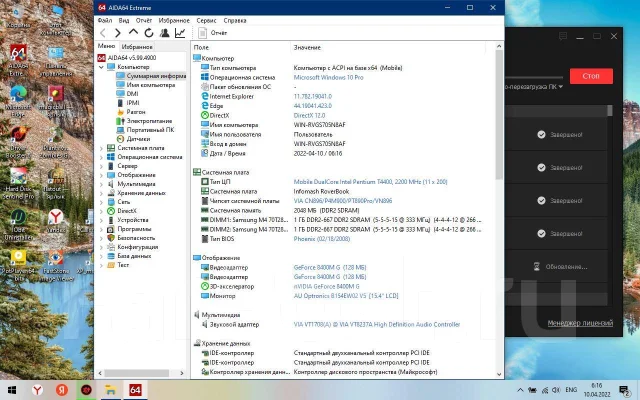Expand the Операционная система tree node
This screenshot has height=400, width=640.
[x=101, y=157]
